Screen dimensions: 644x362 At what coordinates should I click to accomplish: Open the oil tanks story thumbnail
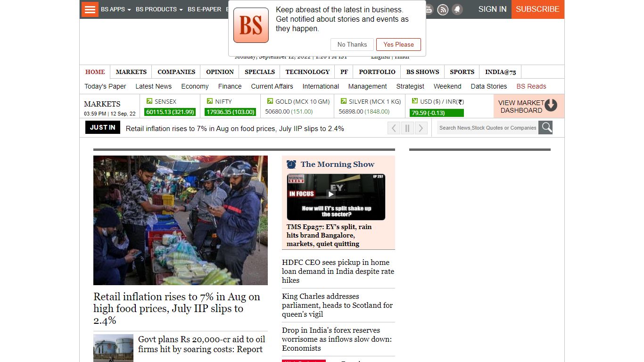[x=113, y=348]
